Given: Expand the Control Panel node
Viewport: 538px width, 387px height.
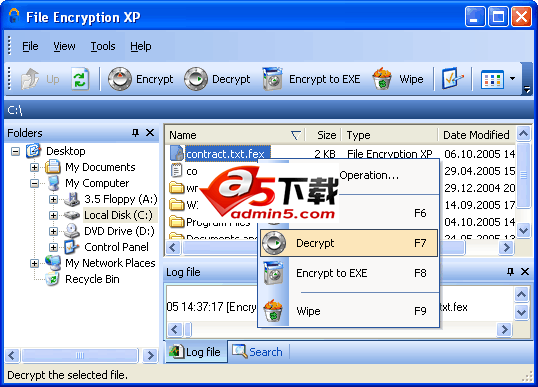Looking at the screenshot, I should point(53,247).
